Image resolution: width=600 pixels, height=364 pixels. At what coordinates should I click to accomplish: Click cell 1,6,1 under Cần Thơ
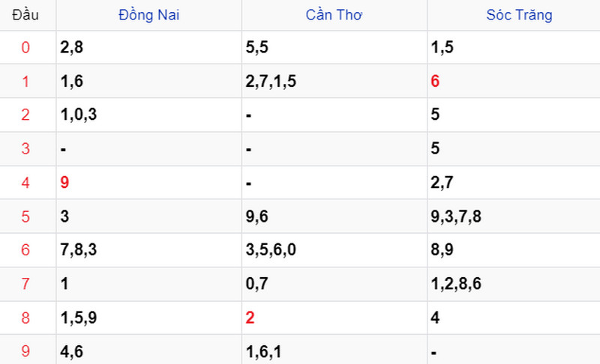pyautogui.click(x=264, y=352)
